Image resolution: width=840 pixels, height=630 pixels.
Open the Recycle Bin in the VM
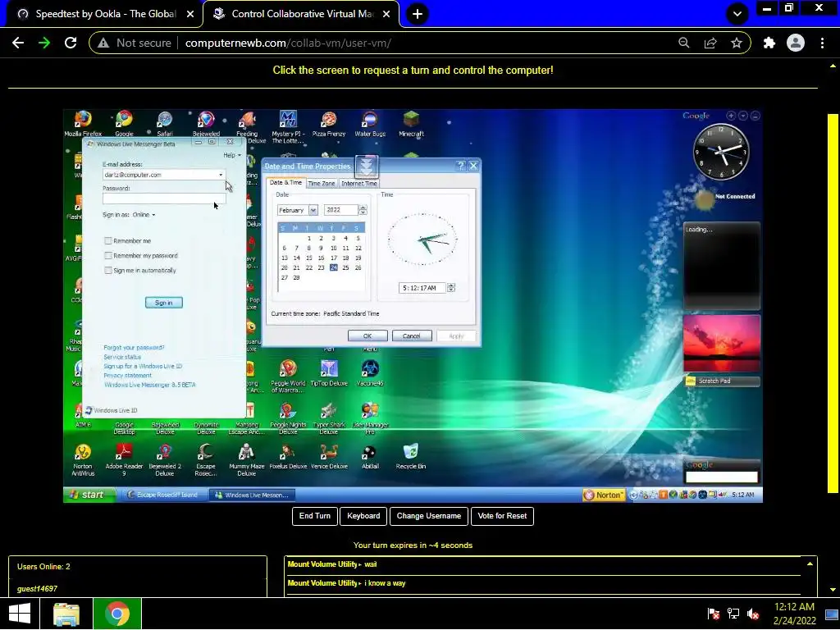(x=411, y=456)
